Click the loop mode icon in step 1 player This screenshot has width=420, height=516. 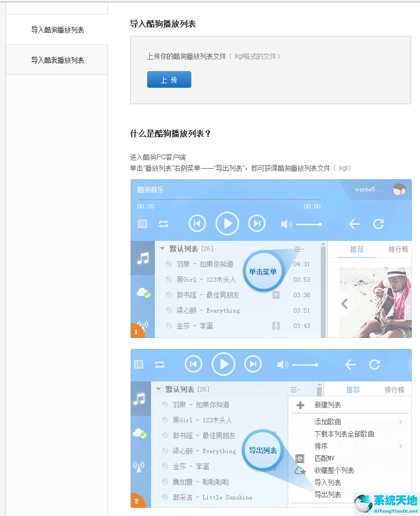click(164, 224)
